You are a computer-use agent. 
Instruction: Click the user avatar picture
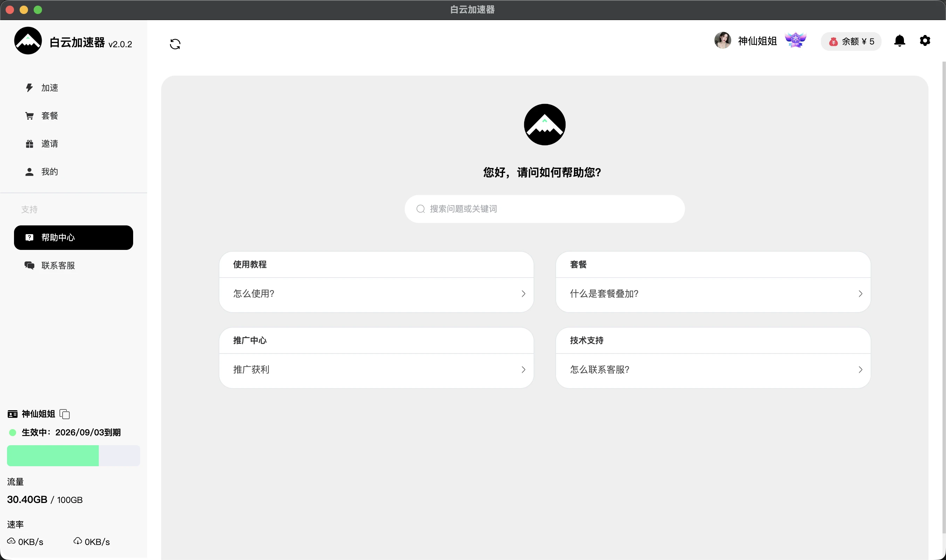[722, 40]
